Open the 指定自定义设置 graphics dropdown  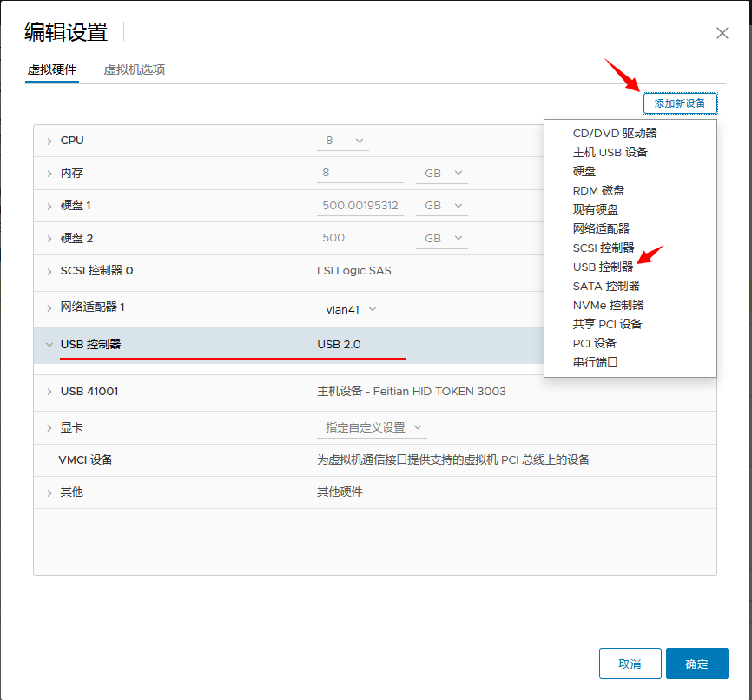(372, 427)
